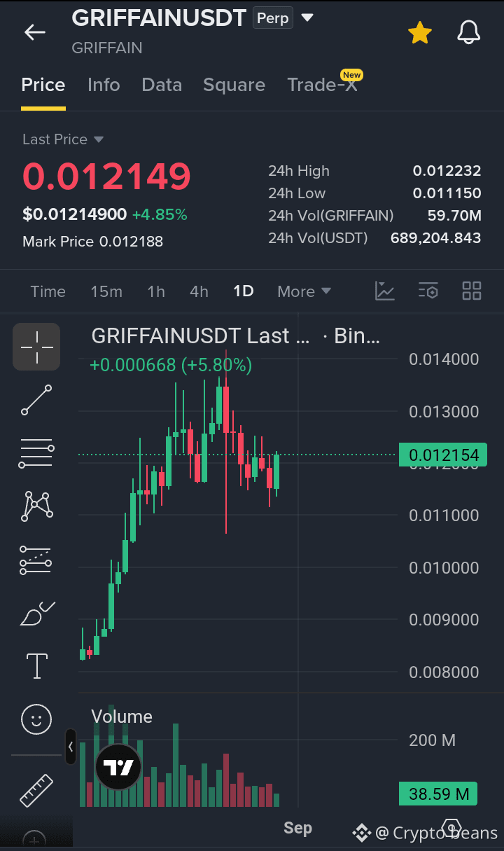Select the text annotation tool

36,665
